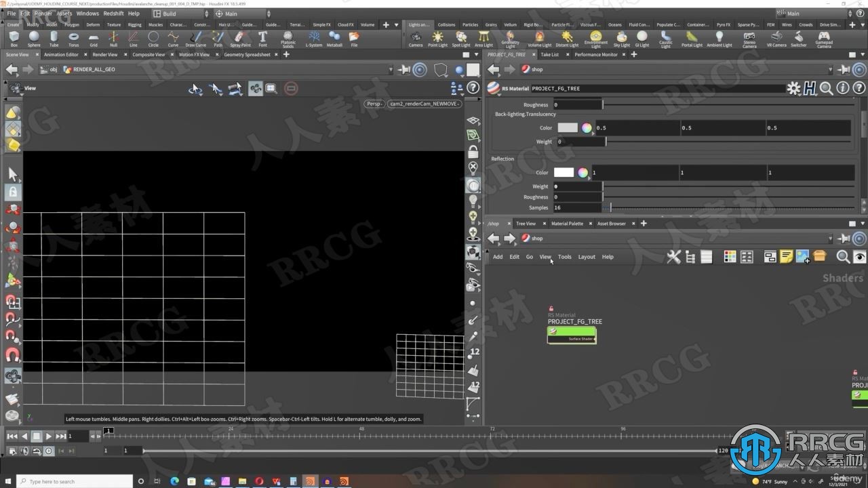Switch to Material Palette tab
The image size is (868, 488).
(x=567, y=223)
